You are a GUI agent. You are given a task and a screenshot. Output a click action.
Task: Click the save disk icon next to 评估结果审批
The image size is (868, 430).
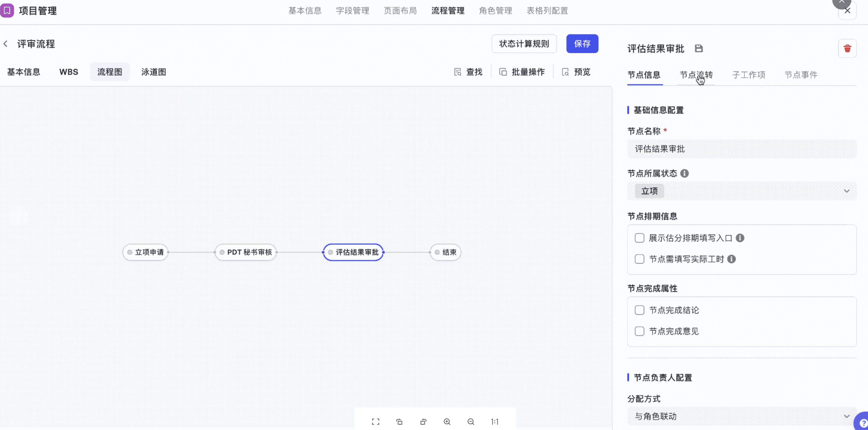pos(699,48)
